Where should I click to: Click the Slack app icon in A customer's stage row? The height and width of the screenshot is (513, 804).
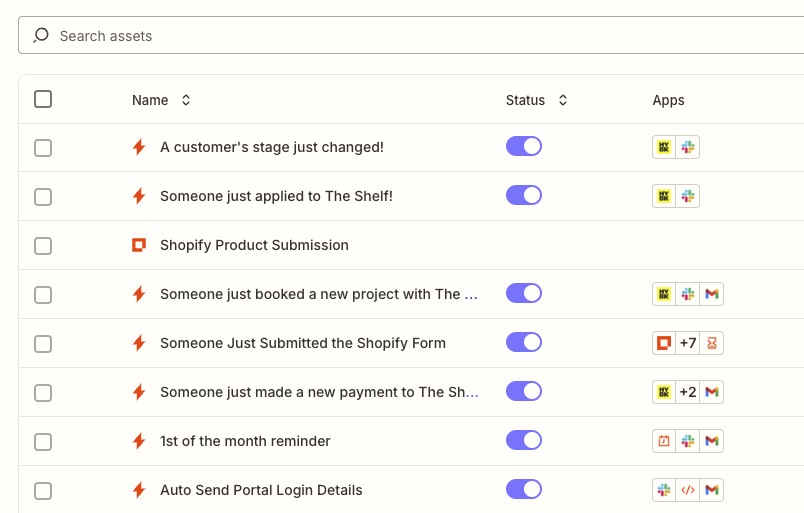click(x=688, y=147)
